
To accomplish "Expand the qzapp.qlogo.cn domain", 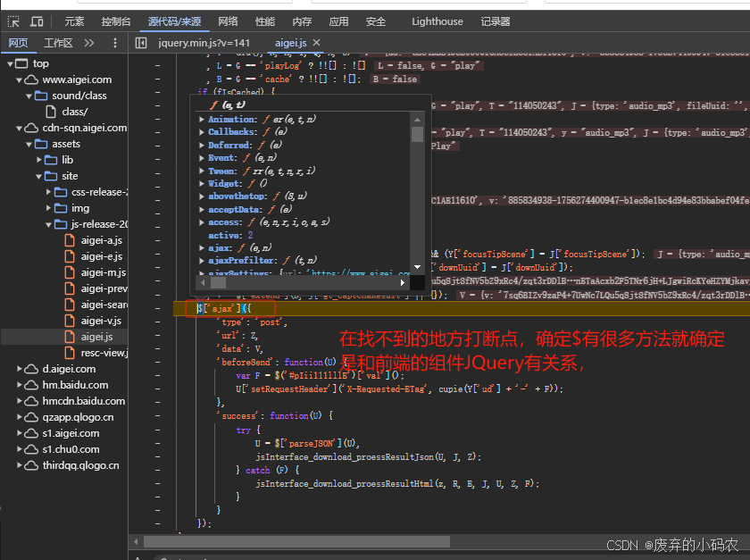I will click(20, 417).
